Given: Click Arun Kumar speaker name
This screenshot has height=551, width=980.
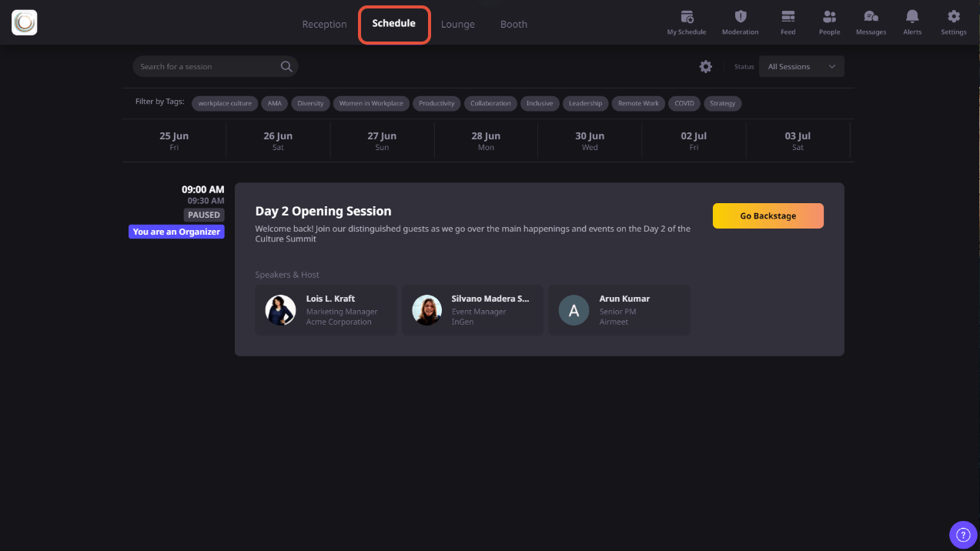Looking at the screenshot, I should [624, 299].
